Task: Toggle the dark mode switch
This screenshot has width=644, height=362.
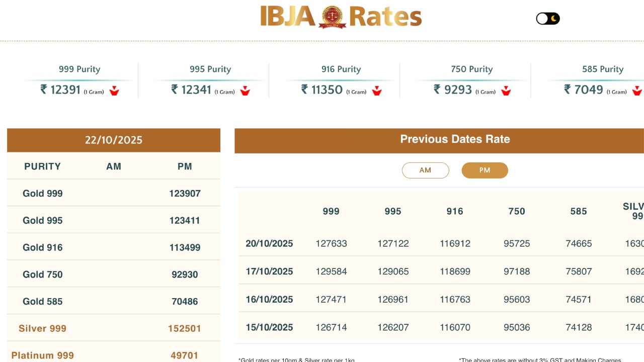Action: [x=548, y=19]
